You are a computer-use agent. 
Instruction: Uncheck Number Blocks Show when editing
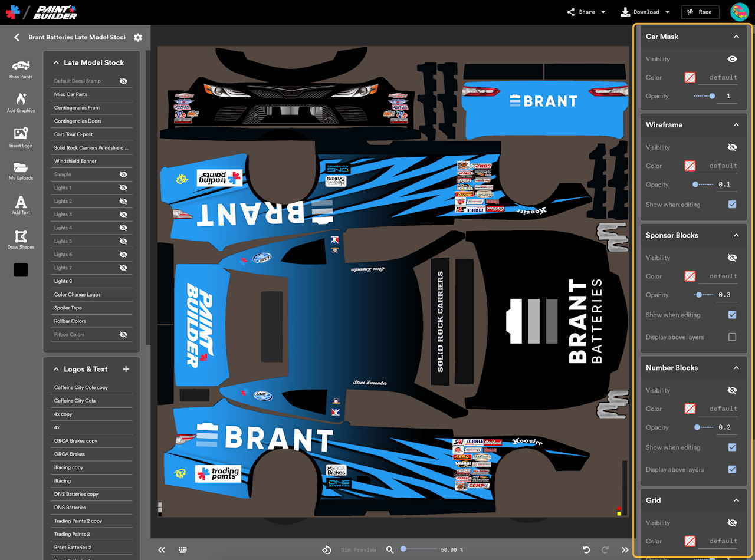click(x=732, y=447)
